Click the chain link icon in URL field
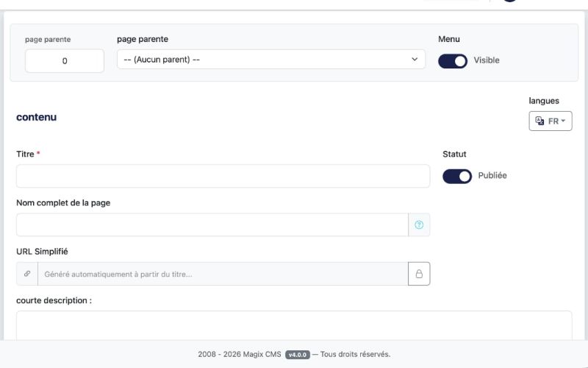 [x=27, y=274]
